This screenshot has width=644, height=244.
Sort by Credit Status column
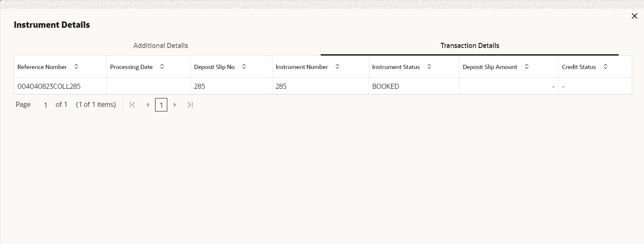[x=605, y=67]
